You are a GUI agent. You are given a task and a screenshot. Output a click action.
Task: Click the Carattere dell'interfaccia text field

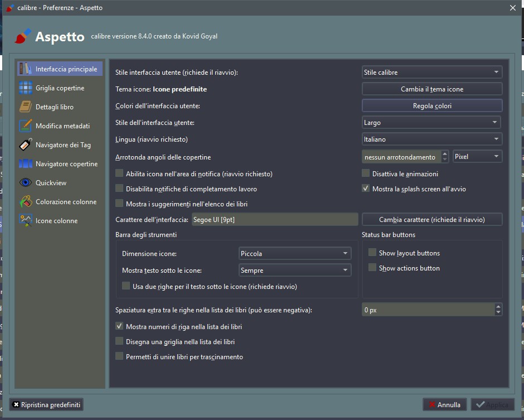[x=274, y=220]
